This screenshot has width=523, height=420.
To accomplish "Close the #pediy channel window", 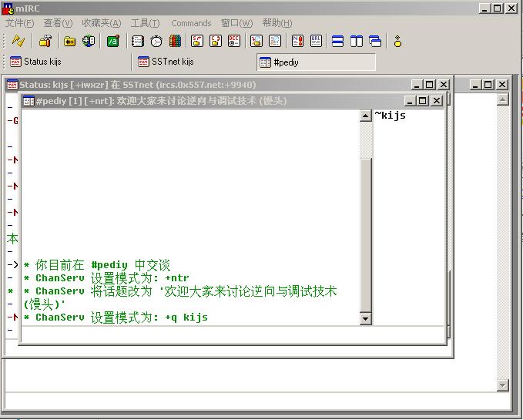I will coord(437,101).
